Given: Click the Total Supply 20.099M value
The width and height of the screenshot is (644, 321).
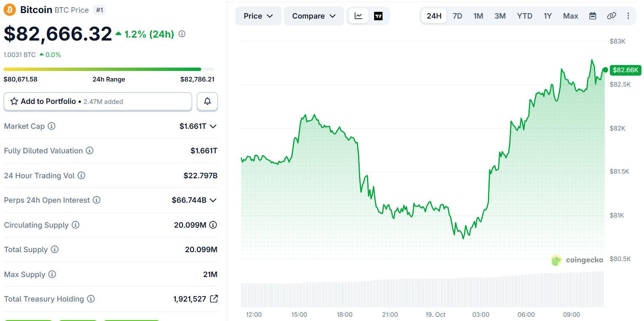Looking at the screenshot, I should pos(201,250).
